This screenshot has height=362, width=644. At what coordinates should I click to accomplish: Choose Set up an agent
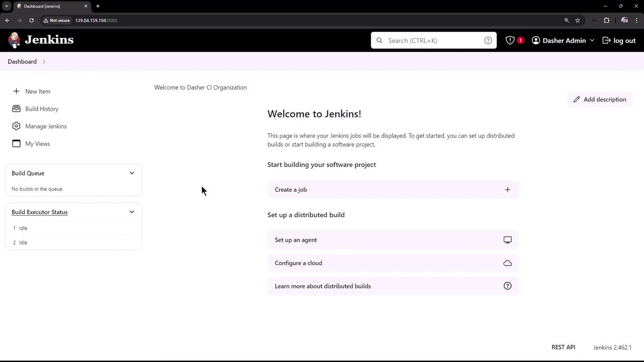click(x=393, y=240)
